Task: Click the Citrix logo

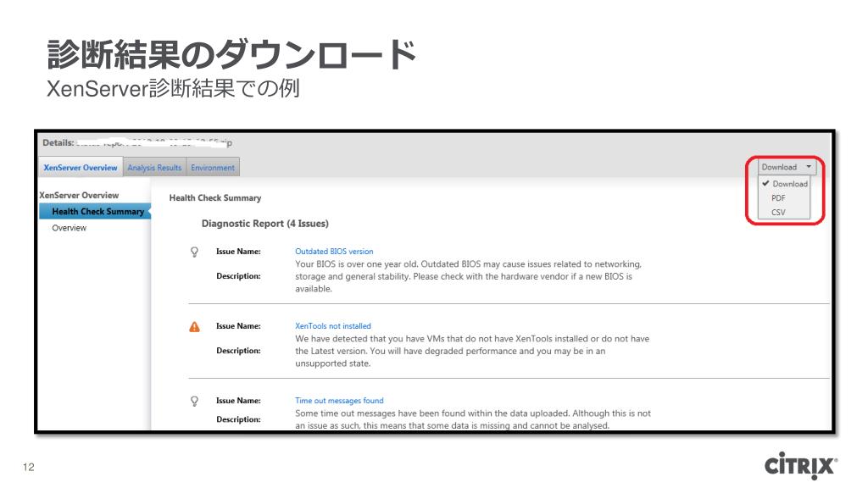Action: [801, 465]
